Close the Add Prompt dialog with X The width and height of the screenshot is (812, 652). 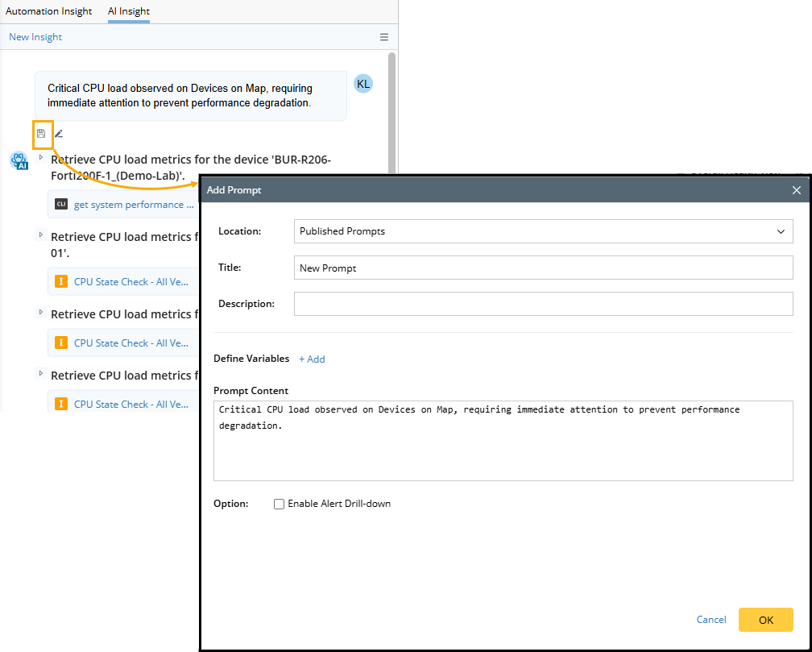click(x=796, y=190)
